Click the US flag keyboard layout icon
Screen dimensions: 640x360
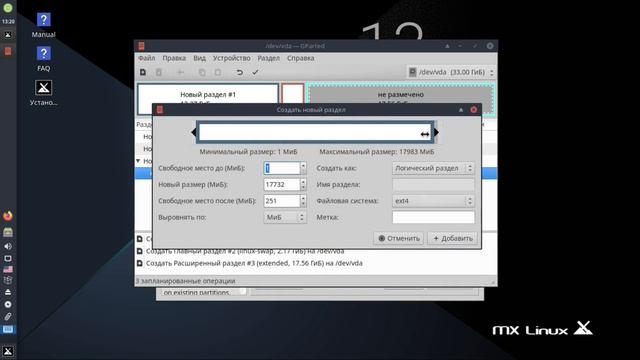(8, 269)
